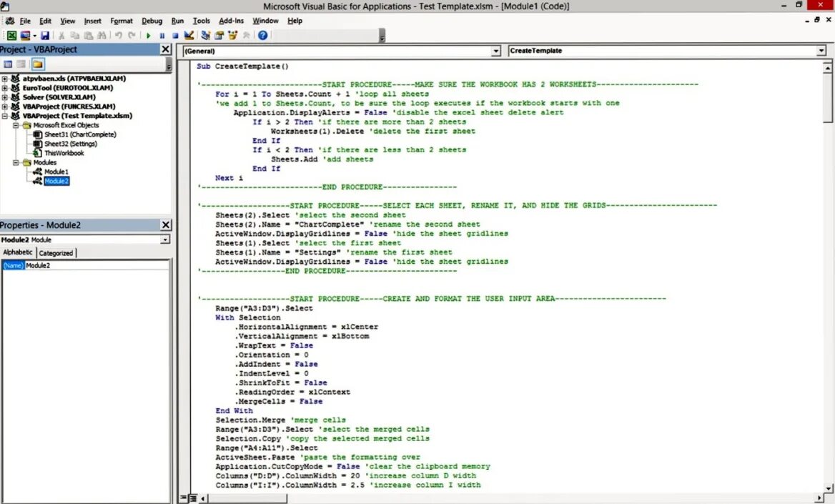
Task: Open the Insert object dropdown arrow in toolbar
Action: coord(34,35)
